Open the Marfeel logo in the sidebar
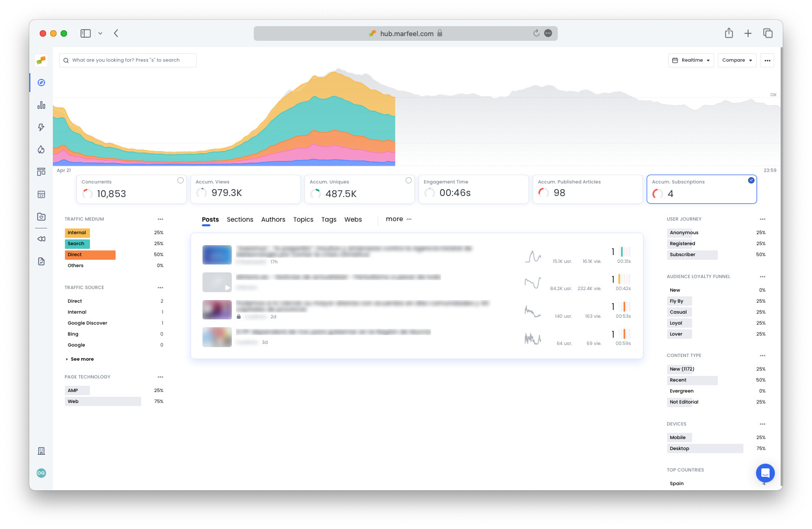This screenshot has height=529, width=812. pyautogui.click(x=41, y=60)
